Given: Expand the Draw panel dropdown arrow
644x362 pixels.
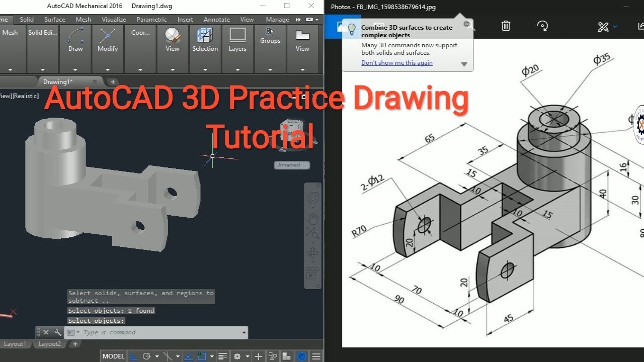Looking at the screenshot, I should (x=75, y=70).
